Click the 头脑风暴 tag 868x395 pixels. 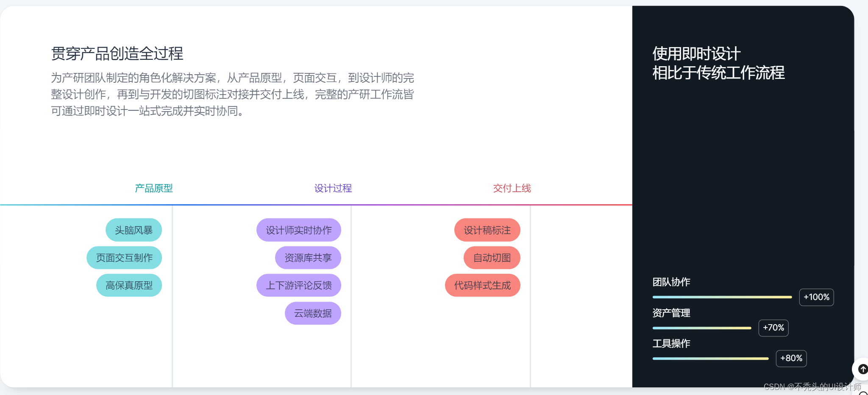pos(134,230)
